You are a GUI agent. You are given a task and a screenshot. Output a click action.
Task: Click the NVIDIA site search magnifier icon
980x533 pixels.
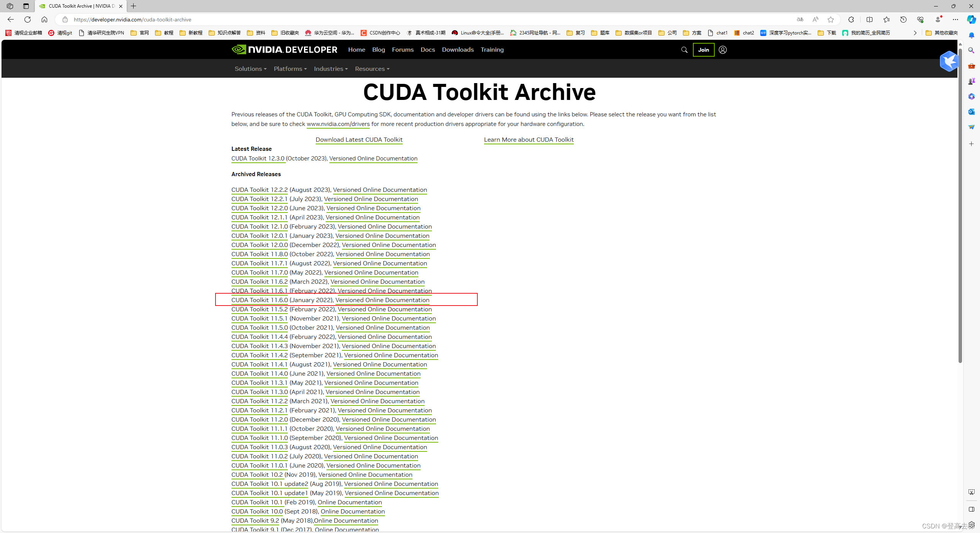click(x=684, y=50)
